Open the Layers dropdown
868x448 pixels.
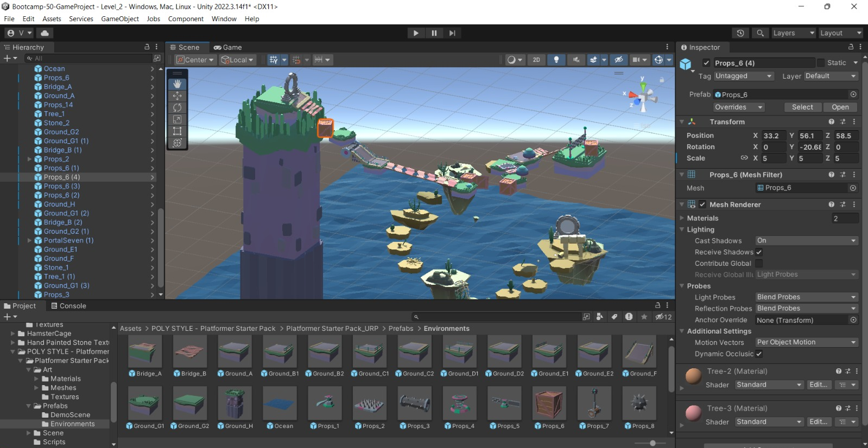(794, 33)
